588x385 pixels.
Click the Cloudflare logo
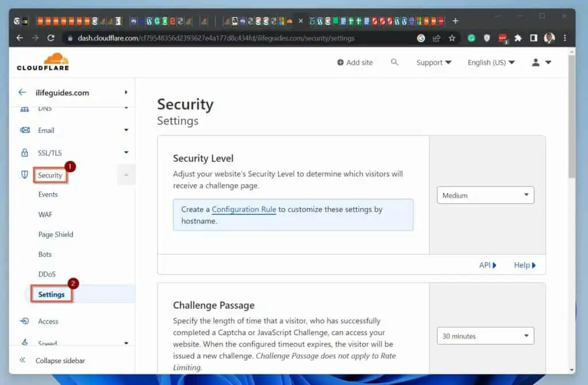pos(43,62)
